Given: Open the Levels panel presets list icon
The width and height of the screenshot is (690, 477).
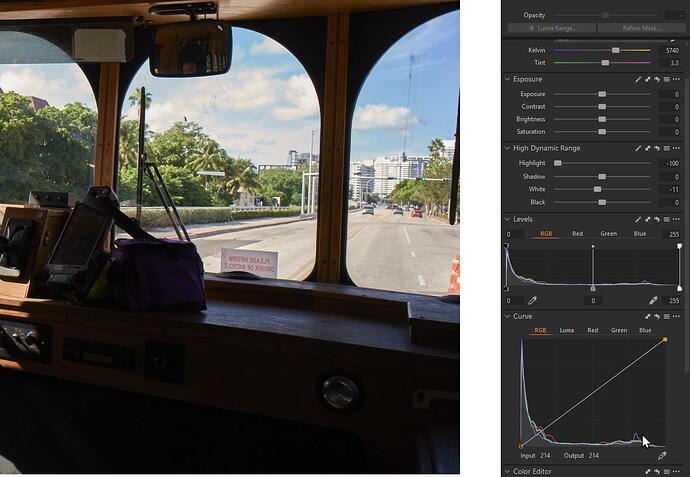Looking at the screenshot, I should coord(667,219).
